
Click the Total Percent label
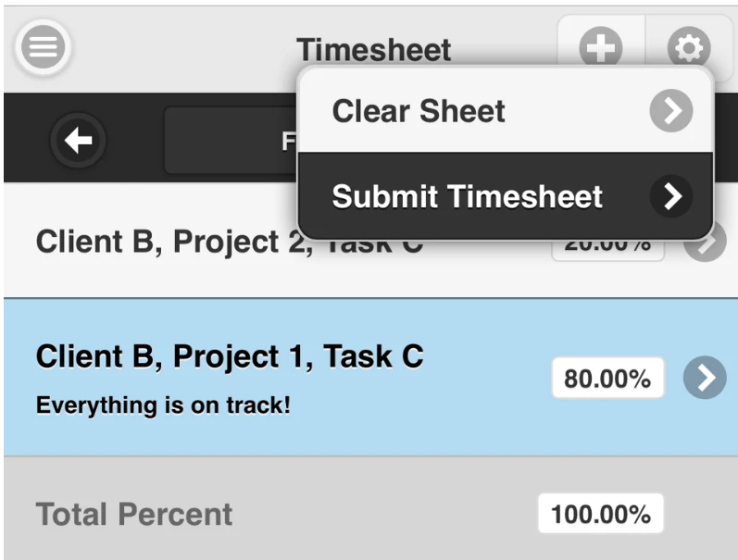[134, 514]
